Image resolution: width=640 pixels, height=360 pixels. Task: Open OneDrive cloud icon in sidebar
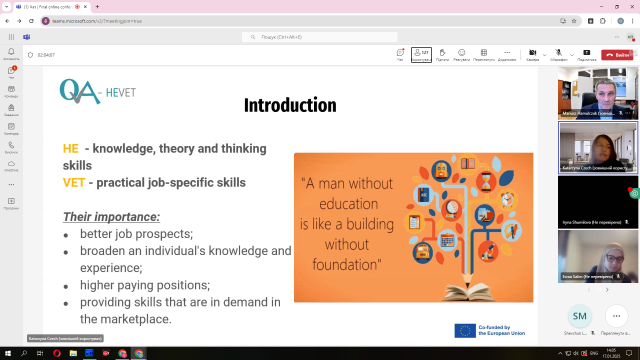[11, 166]
